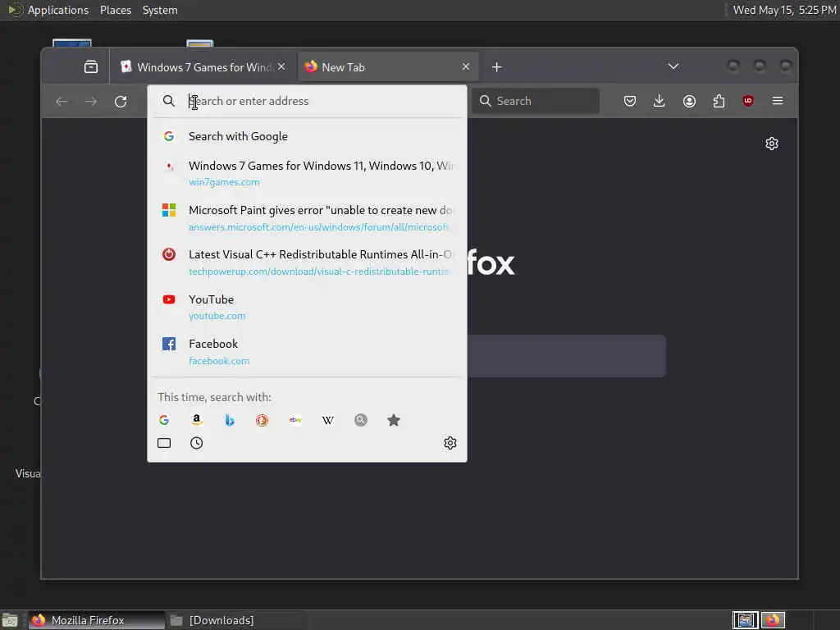Image resolution: width=840 pixels, height=630 pixels.
Task: Personalize new tab with gear icon
Action: coord(772,144)
